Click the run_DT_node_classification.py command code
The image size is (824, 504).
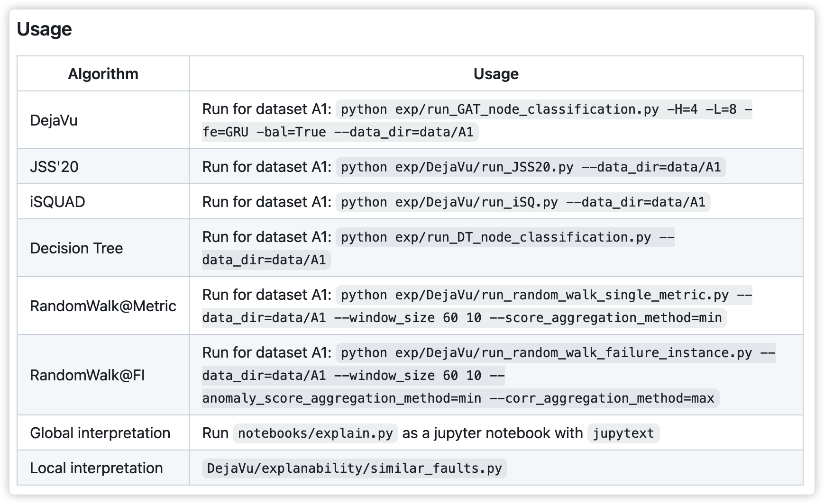[438, 248]
